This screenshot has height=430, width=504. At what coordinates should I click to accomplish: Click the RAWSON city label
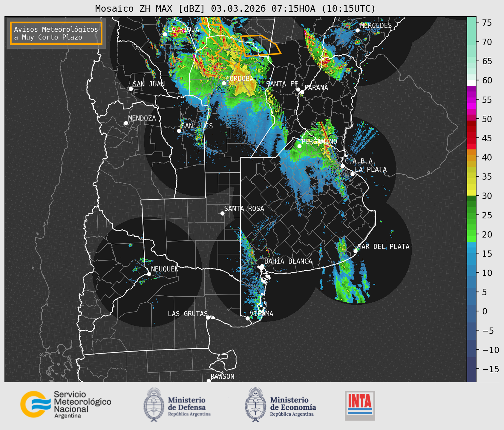click(222, 376)
